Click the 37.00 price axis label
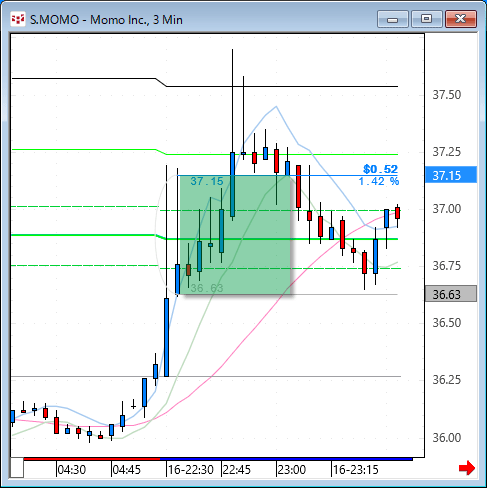 447,209
